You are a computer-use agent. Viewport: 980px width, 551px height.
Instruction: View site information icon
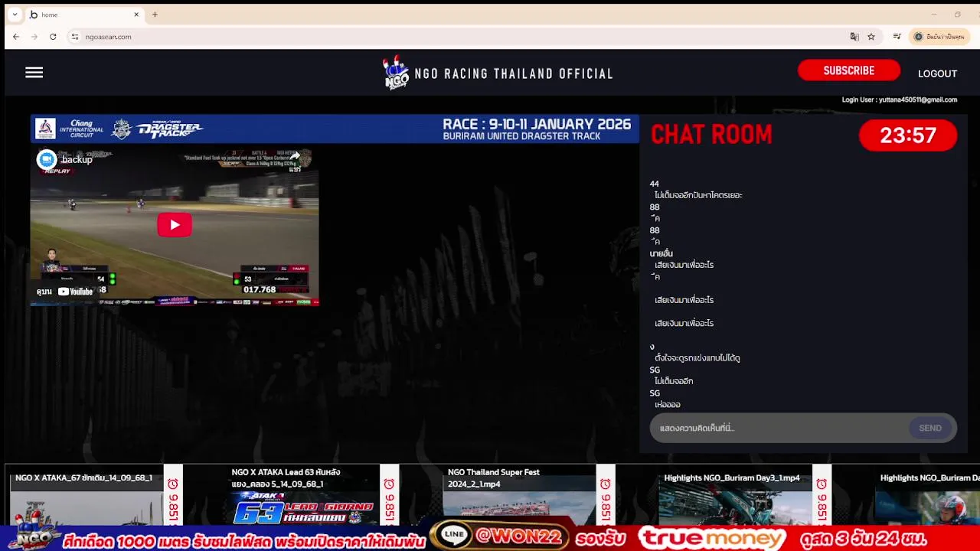[x=74, y=37]
